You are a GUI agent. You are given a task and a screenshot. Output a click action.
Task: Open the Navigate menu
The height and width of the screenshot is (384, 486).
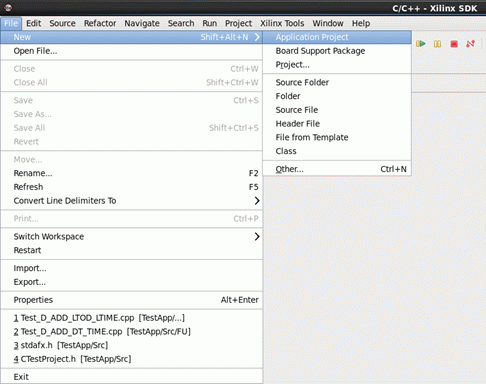(x=142, y=23)
